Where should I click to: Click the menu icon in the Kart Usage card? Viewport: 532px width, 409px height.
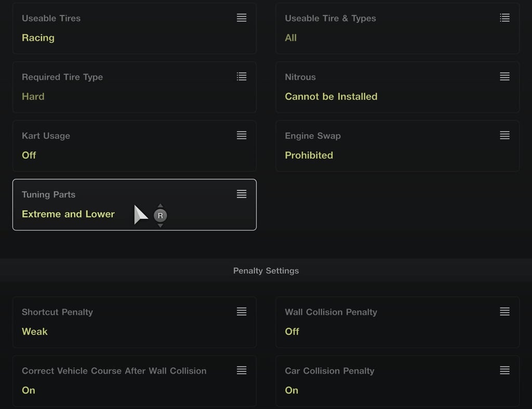(242, 135)
